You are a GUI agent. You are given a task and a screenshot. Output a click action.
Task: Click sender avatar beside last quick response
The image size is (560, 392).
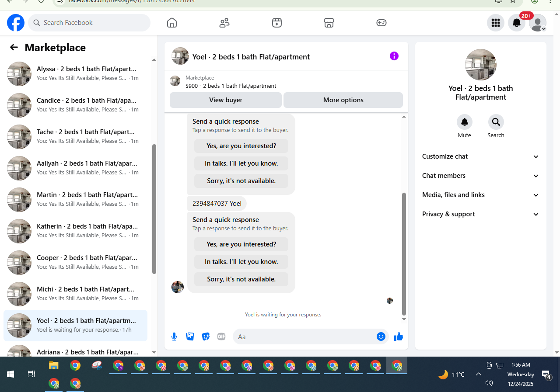pyautogui.click(x=178, y=287)
